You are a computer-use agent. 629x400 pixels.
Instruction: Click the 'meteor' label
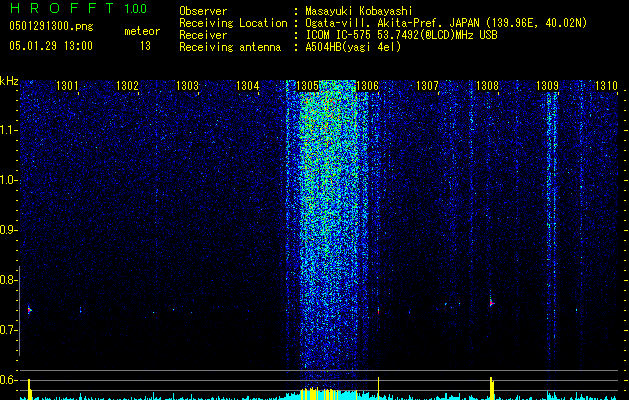[x=142, y=31]
